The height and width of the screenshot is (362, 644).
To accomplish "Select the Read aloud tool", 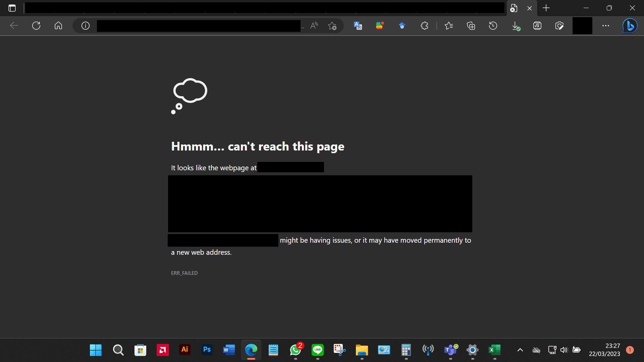I will click(314, 25).
